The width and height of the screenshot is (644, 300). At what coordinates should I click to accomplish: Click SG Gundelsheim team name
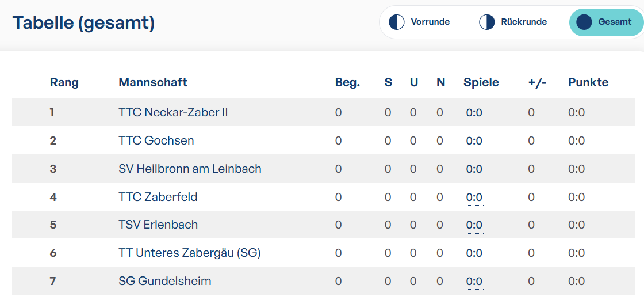pyautogui.click(x=164, y=281)
